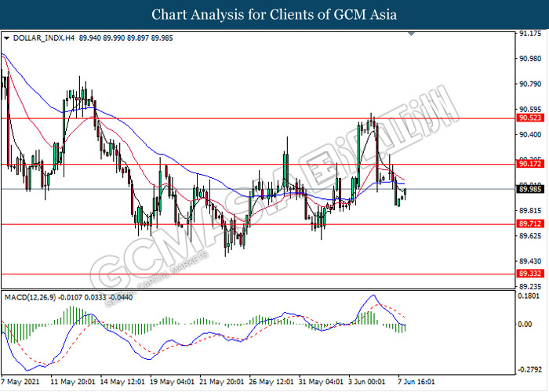Click the MACD scale 0.1801 value

(x=529, y=296)
